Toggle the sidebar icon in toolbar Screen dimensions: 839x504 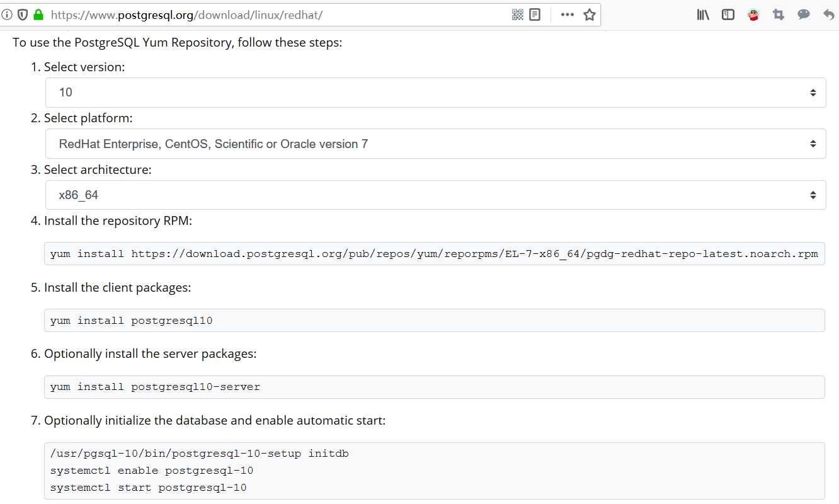pyautogui.click(x=728, y=14)
